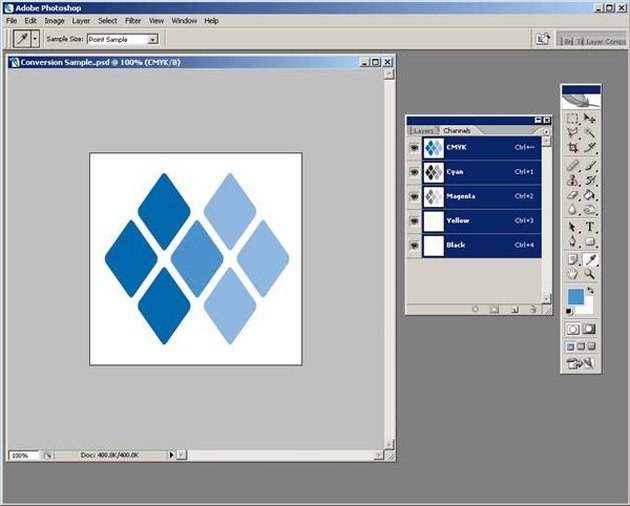
Task: Select the Clone Stamp tool
Action: click(x=572, y=180)
